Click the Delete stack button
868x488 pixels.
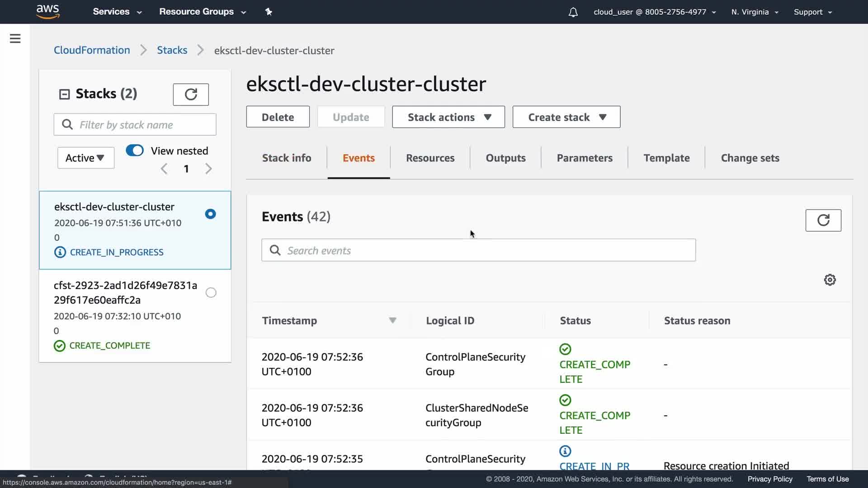pyautogui.click(x=278, y=117)
